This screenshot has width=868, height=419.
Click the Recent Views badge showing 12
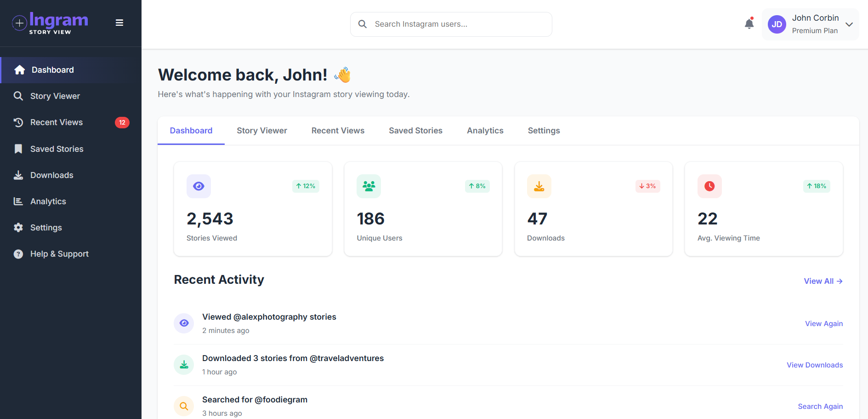122,122
